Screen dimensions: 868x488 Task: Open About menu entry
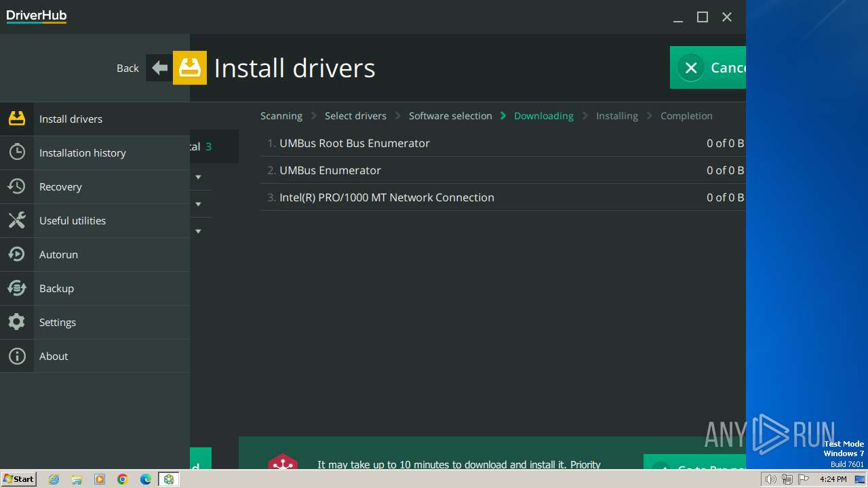pyautogui.click(x=95, y=356)
